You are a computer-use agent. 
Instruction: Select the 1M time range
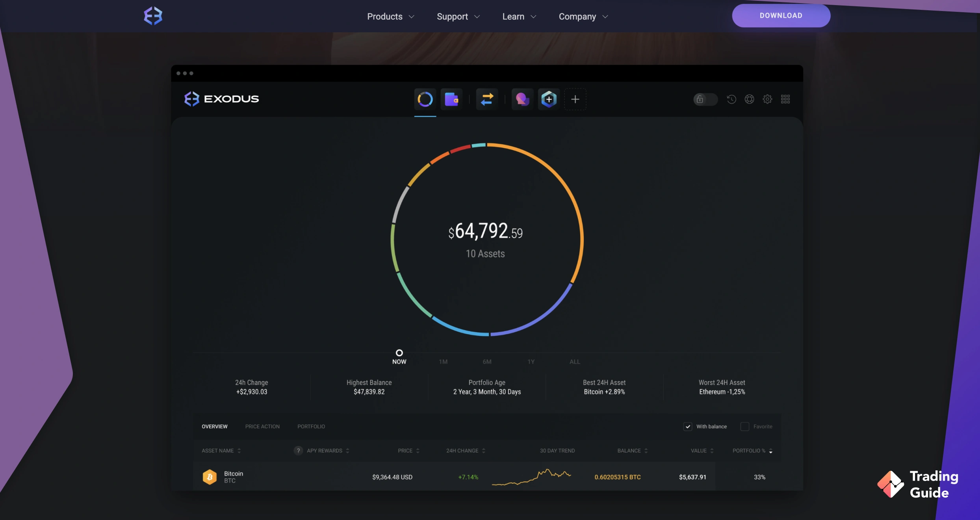coord(443,362)
